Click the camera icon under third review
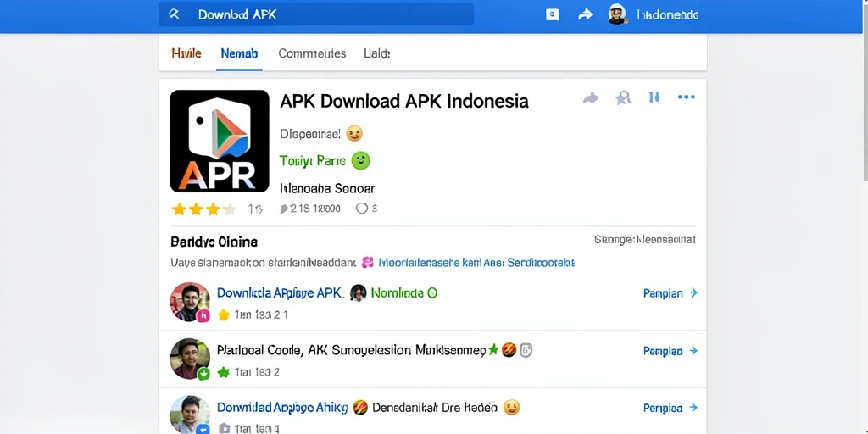The height and width of the screenshot is (434, 868). (224, 428)
